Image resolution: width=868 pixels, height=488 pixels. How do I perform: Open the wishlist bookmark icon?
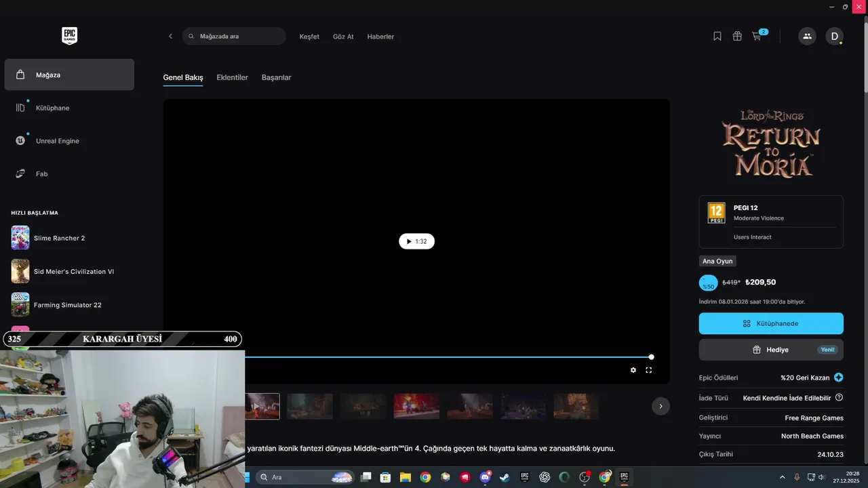tap(717, 36)
